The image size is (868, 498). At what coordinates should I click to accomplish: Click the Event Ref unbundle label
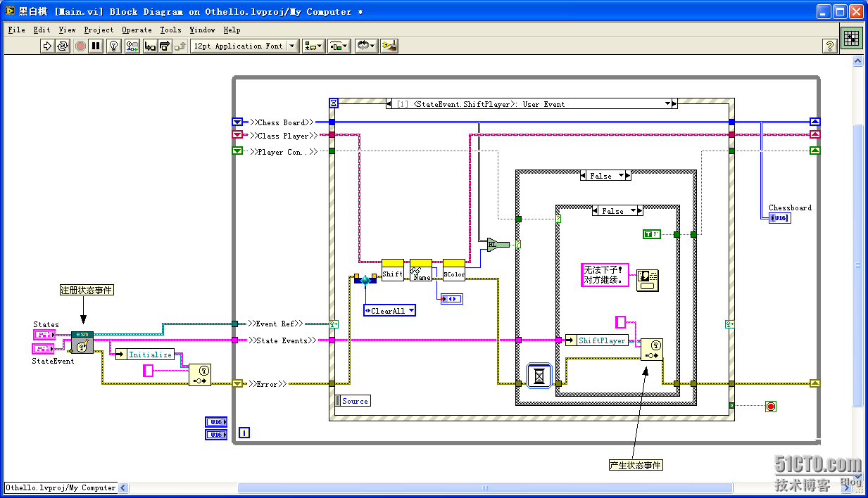click(x=275, y=324)
